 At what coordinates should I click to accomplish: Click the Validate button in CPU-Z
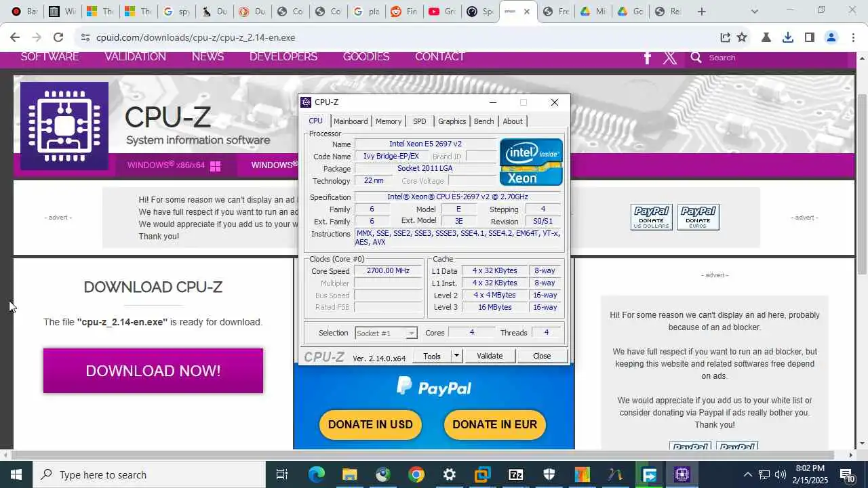click(490, 356)
